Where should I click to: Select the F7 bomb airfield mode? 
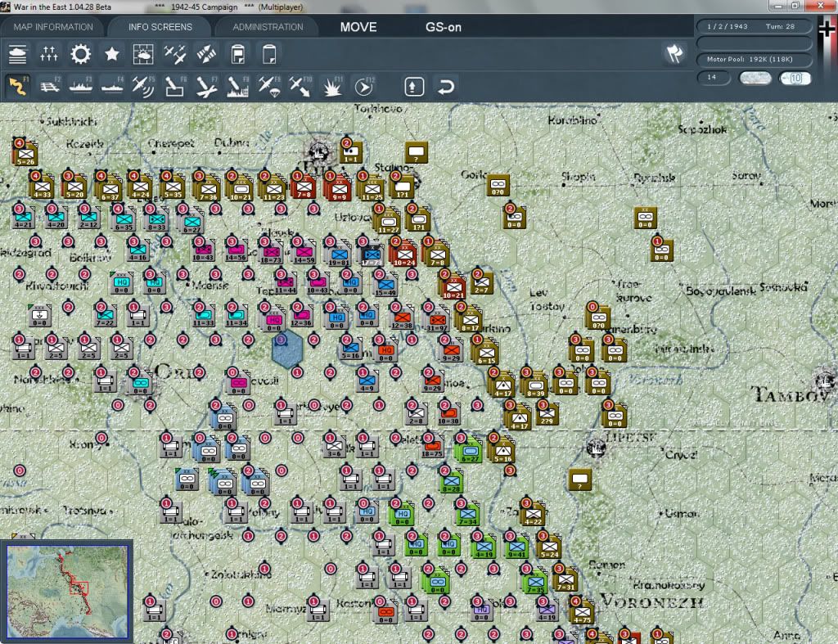click(206, 86)
